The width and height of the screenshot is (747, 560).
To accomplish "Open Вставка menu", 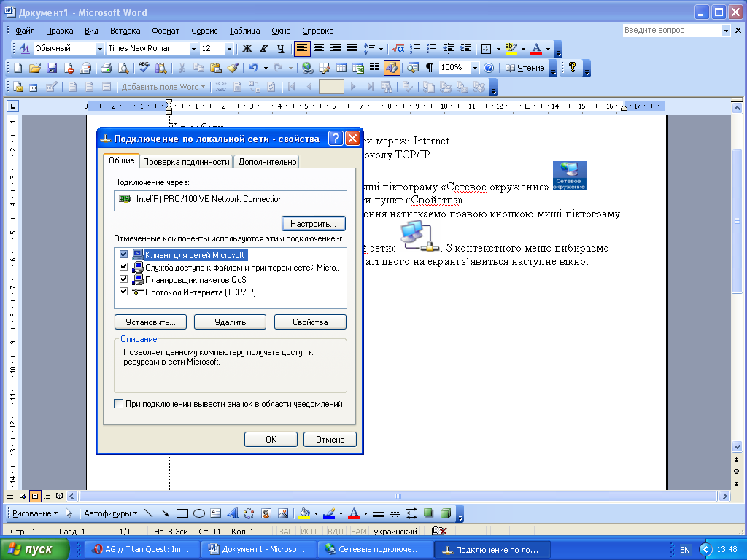I will [125, 31].
